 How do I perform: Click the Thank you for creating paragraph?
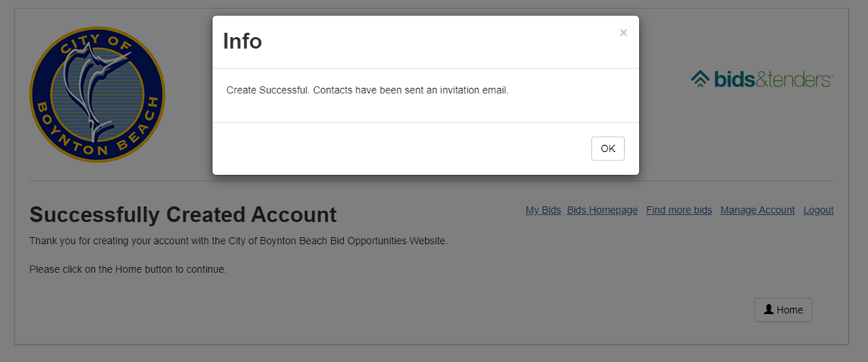tap(238, 242)
